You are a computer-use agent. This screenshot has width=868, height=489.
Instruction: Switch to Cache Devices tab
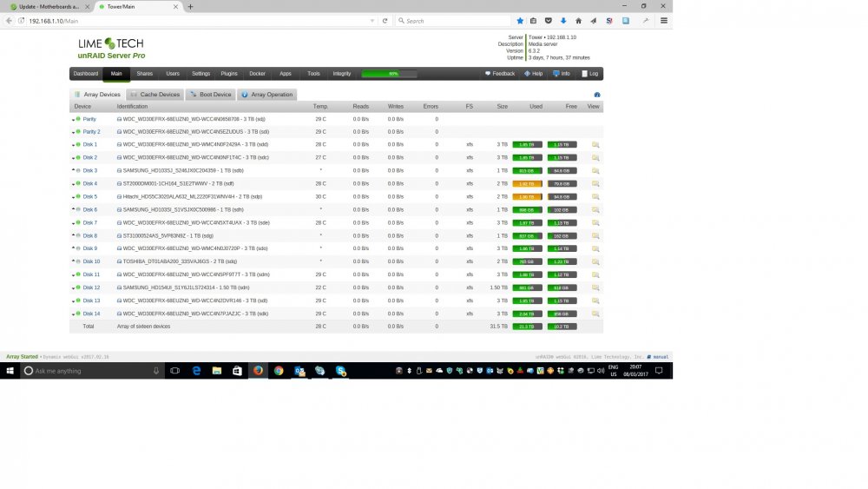click(155, 95)
